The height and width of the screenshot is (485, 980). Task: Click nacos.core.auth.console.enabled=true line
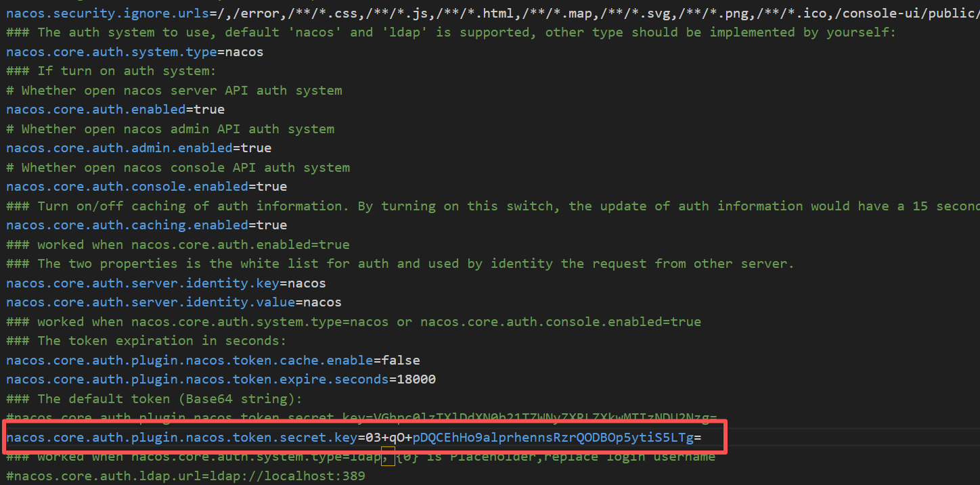146,187
